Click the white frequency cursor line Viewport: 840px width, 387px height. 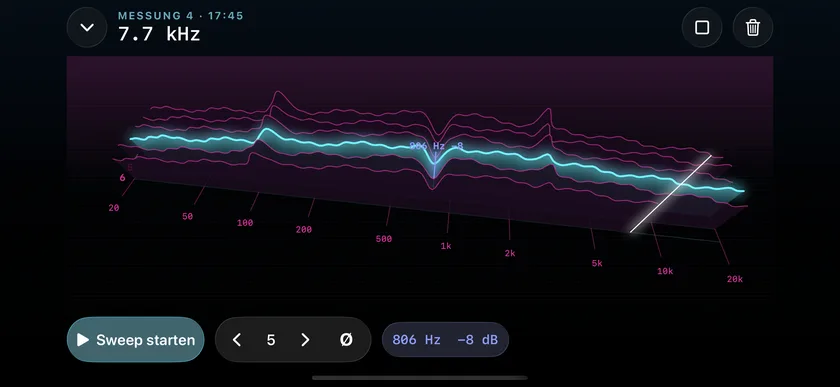click(671, 194)
